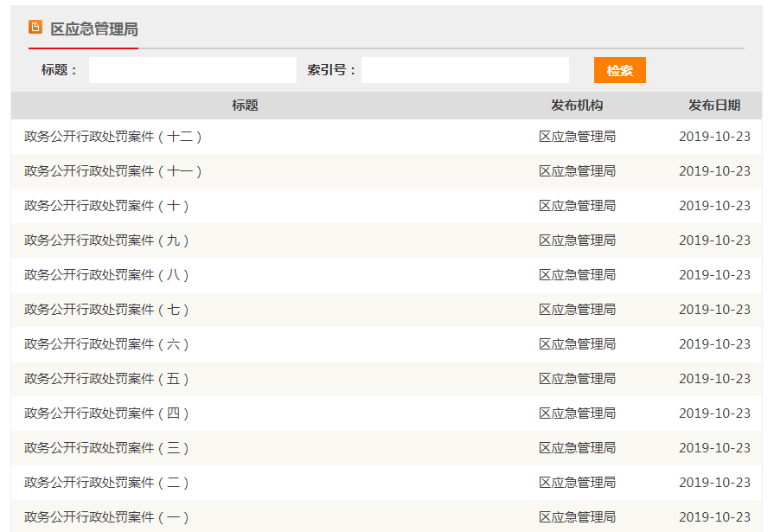This screenshot has height=532, width=774.
Task: Focus the 标题 search input field
Action: point(193,70)
